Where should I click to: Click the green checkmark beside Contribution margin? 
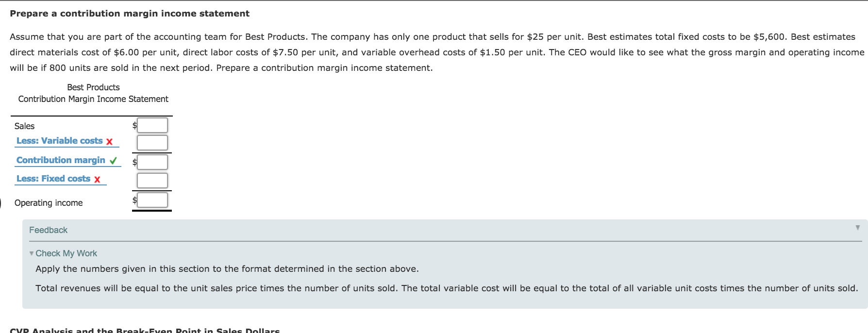click(x=113, y=160)
